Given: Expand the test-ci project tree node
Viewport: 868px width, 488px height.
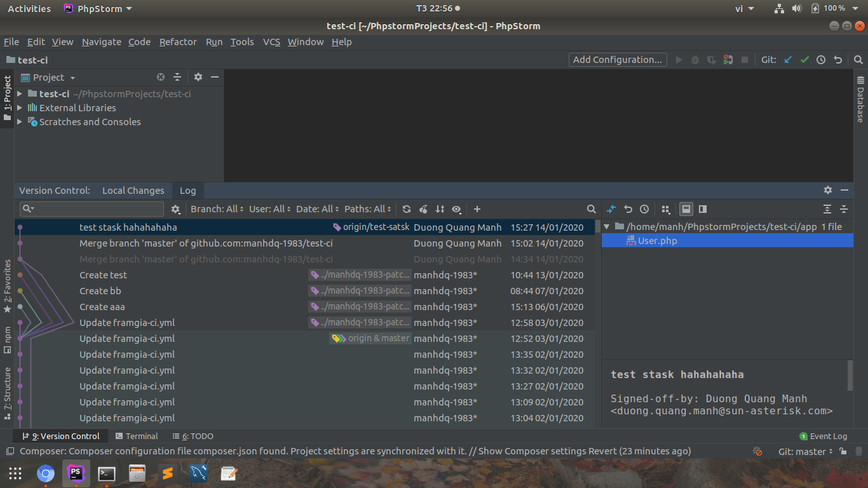Looking at the screenshot, I should (20, 94).
